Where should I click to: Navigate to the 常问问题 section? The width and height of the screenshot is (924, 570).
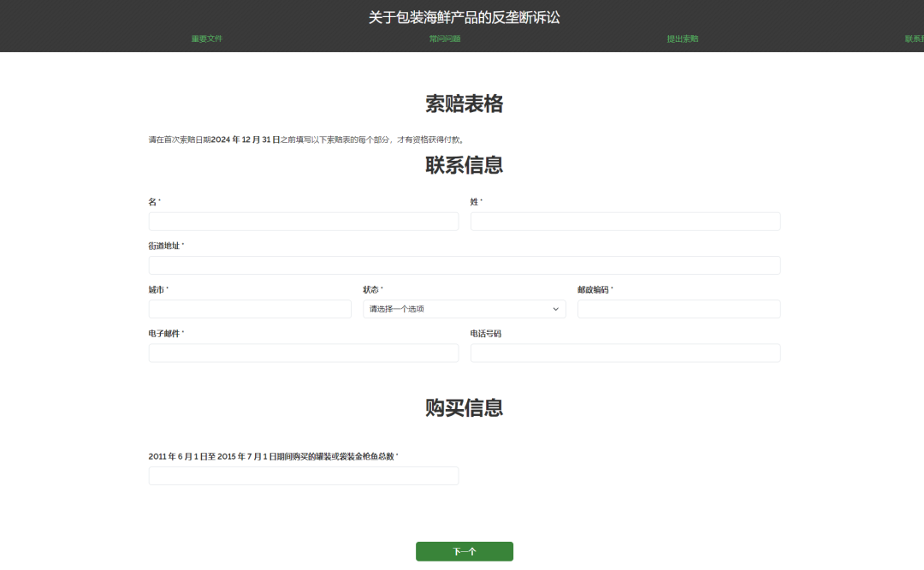445,39
